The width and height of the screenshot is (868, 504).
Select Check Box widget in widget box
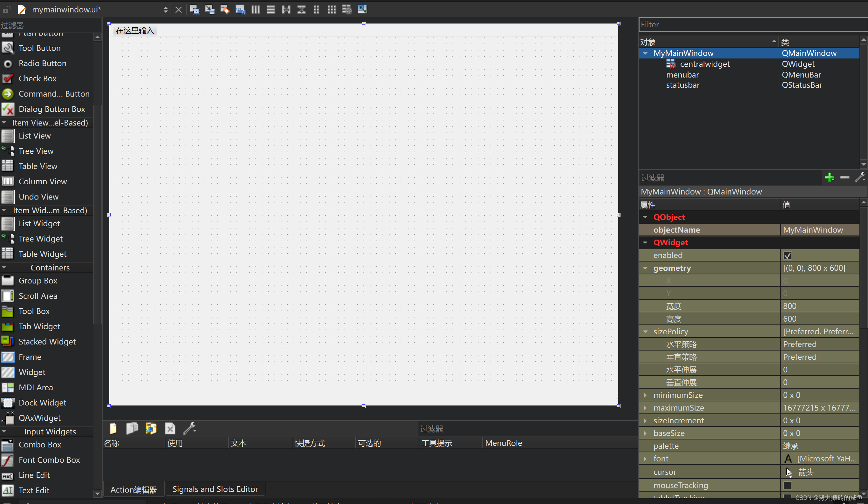point(37,78)
